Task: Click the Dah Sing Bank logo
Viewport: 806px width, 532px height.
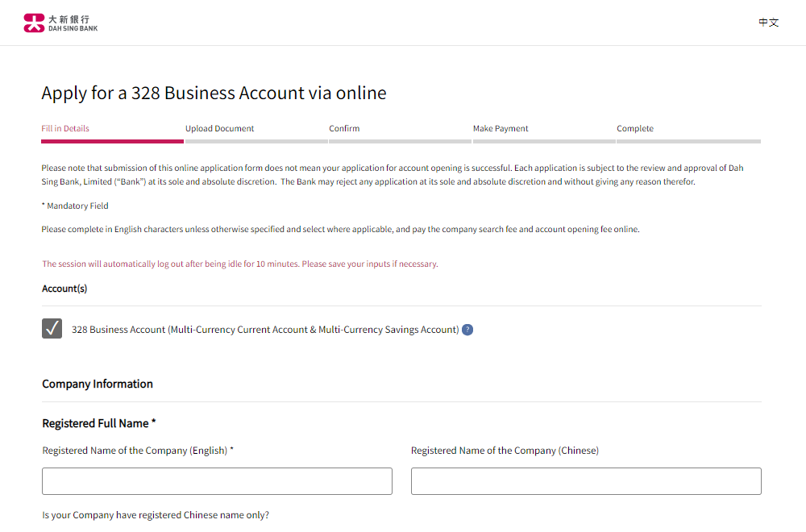Action: pos(61,23)
